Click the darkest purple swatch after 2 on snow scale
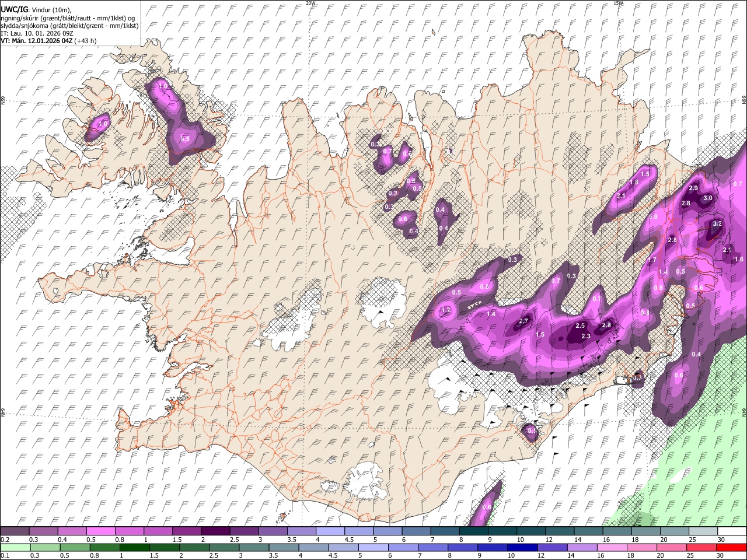Screen dimensions: 747x560 (215, 531)
